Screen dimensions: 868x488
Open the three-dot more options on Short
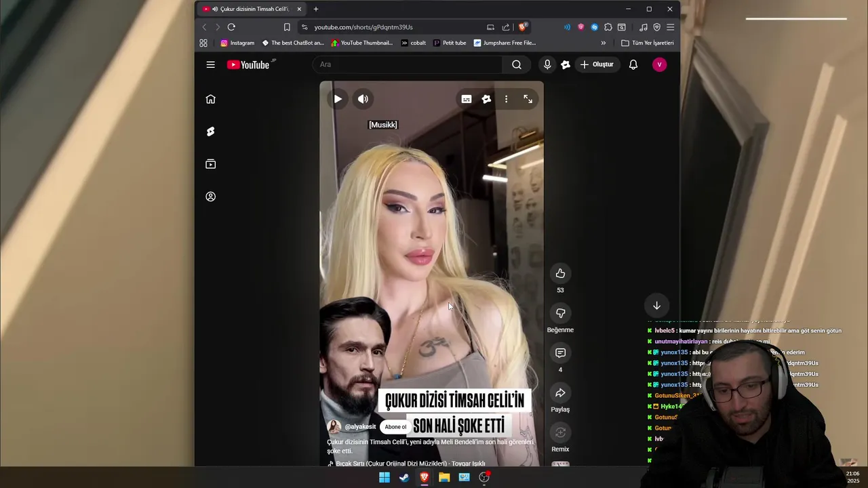point(506,99)
